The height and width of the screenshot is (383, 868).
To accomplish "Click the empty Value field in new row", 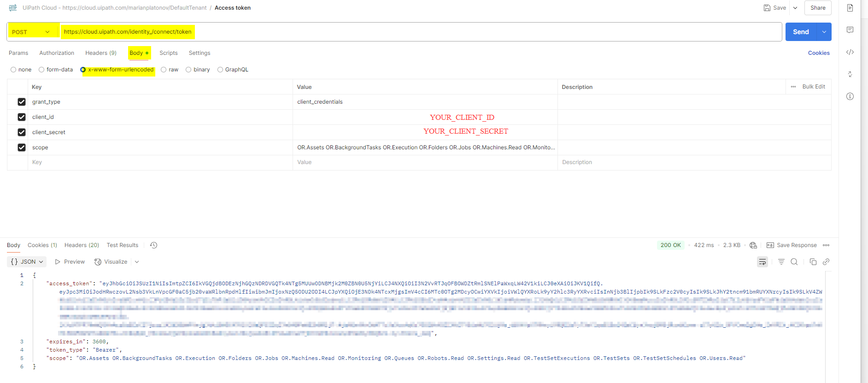I will pyautogui.click(x=425, y=162).
